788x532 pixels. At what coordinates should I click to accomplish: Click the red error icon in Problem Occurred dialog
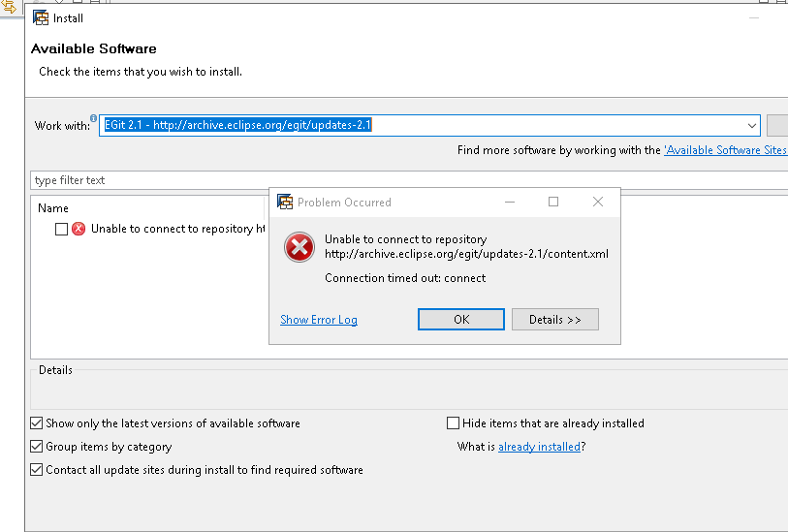click(x=299, y=247)
